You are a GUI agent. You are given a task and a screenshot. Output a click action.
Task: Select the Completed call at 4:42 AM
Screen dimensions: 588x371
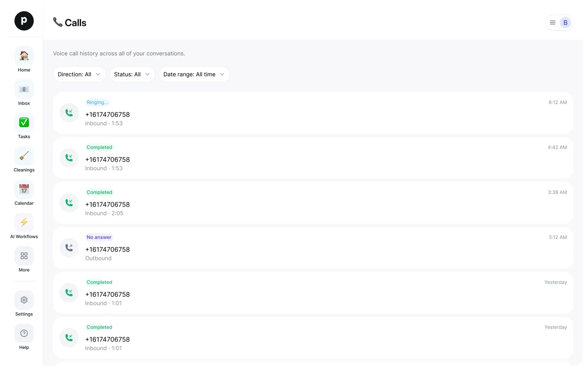[x=313, y=158]
